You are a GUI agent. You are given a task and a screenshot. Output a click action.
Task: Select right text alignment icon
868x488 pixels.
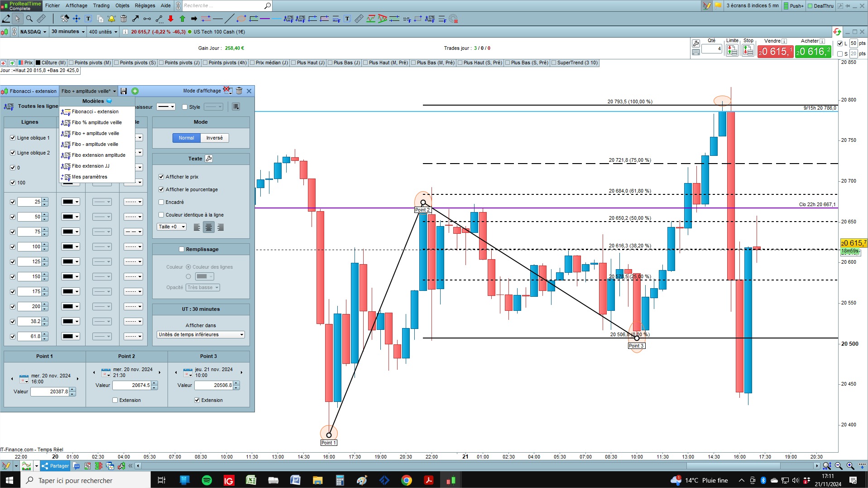(221, 227)
